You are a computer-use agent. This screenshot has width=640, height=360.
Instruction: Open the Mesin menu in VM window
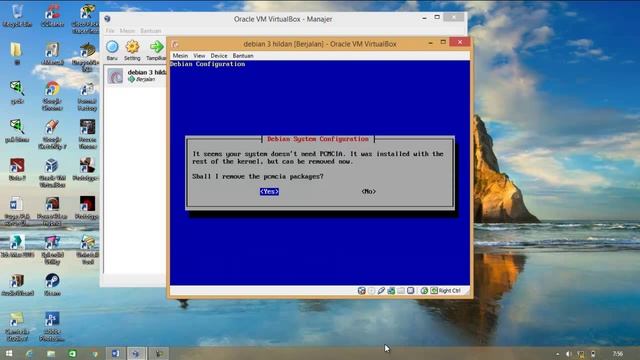click(x=180, y=56)
